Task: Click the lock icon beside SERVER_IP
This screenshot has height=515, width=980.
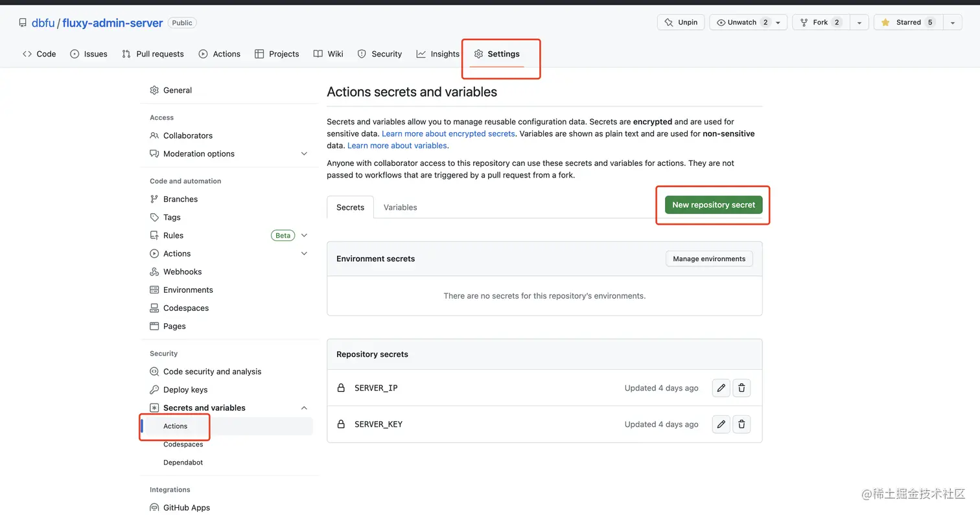Action: [341, 388]
